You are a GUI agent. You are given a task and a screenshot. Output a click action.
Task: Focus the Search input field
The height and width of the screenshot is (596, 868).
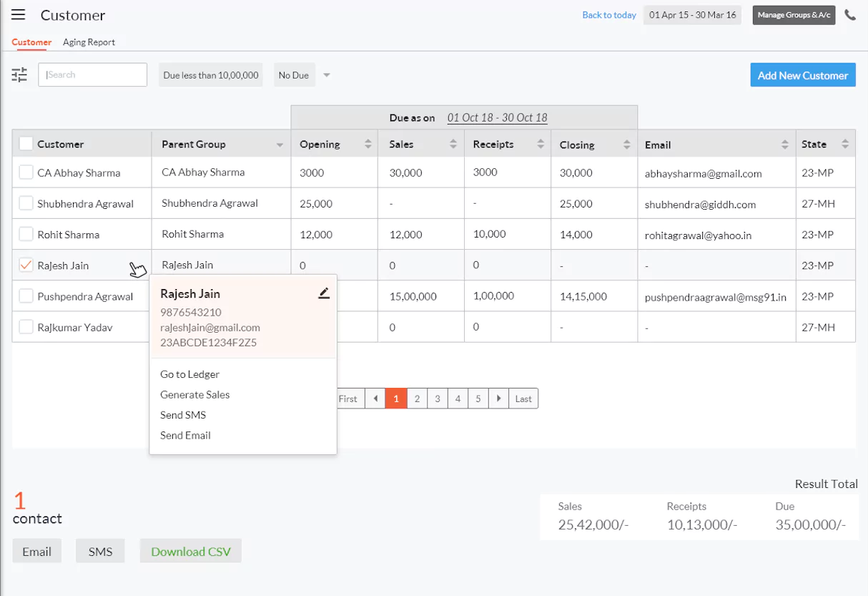click(x=92, y=74)
